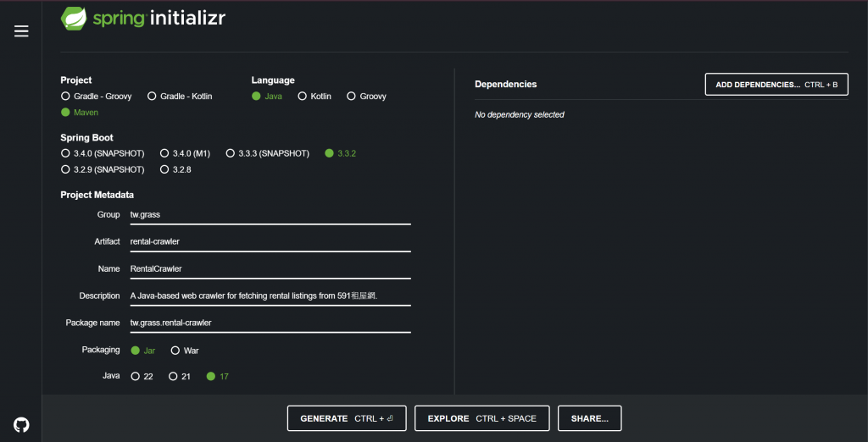
Task: Select Java version 22
Action: tap(142, 377)
